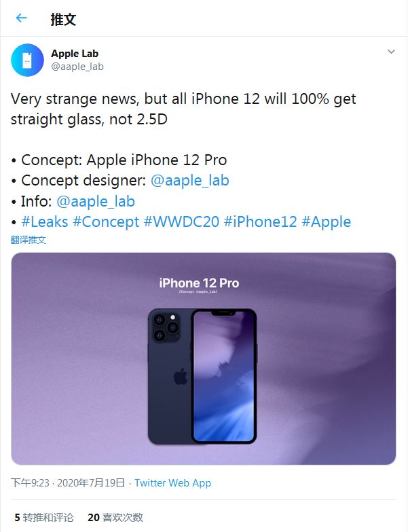The image size is (408, 532).
Task: Open the #WWDC20 hashtag
Action: coord(179,221)
